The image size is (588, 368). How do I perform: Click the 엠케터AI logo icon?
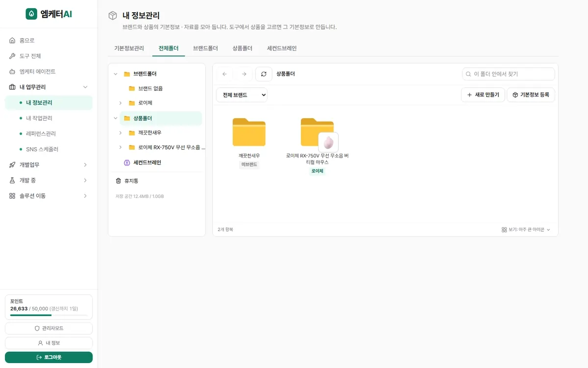(31, 14)
